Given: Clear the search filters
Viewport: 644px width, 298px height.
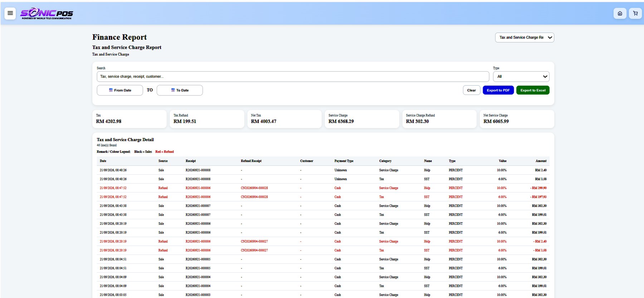Looking at the screenshot, I should 472,90.
